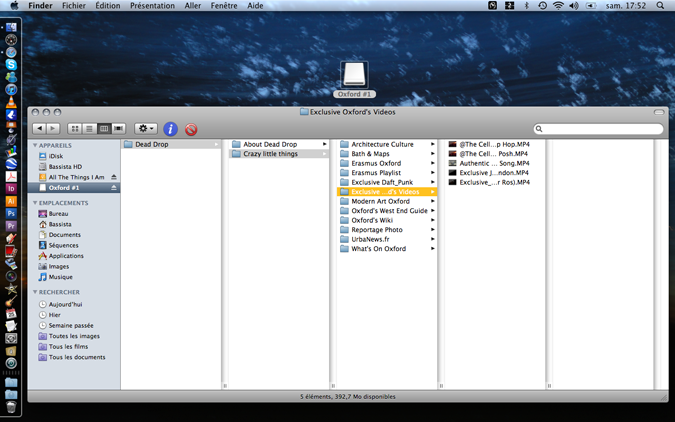This screenshot has height=422, width=675.
Task: Open the Présentation menu
Action: pos(152,6)
